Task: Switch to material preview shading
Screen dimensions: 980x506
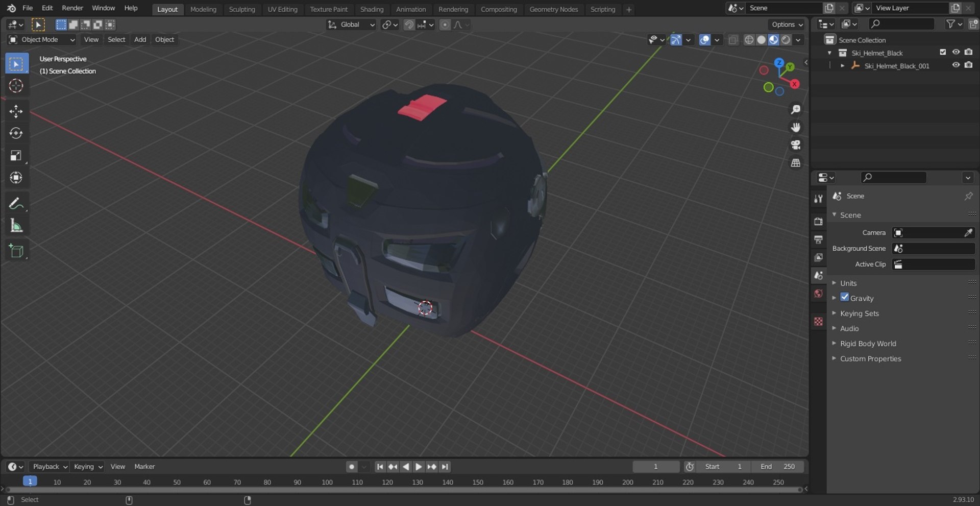Action: (x=773, y=40)
